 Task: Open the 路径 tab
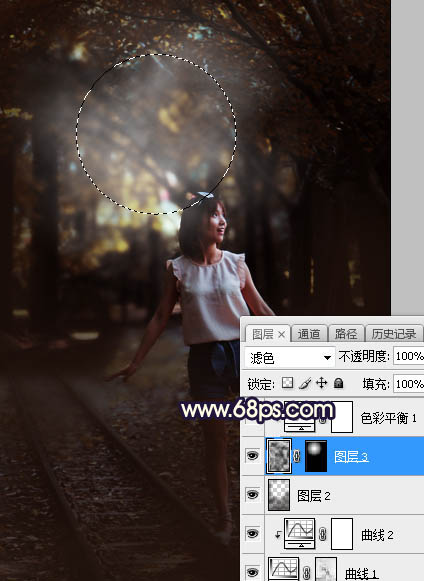coord(346,334)
